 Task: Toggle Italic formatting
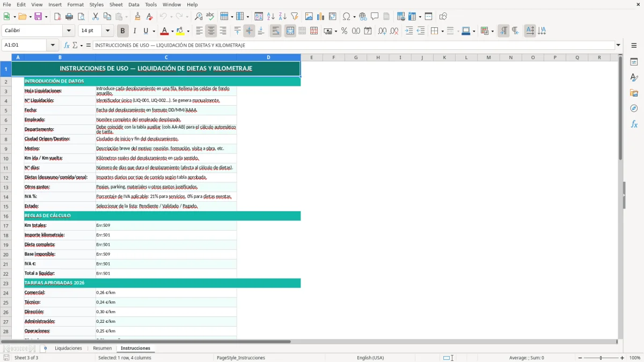pyautogui.click(x=134, y=31)
